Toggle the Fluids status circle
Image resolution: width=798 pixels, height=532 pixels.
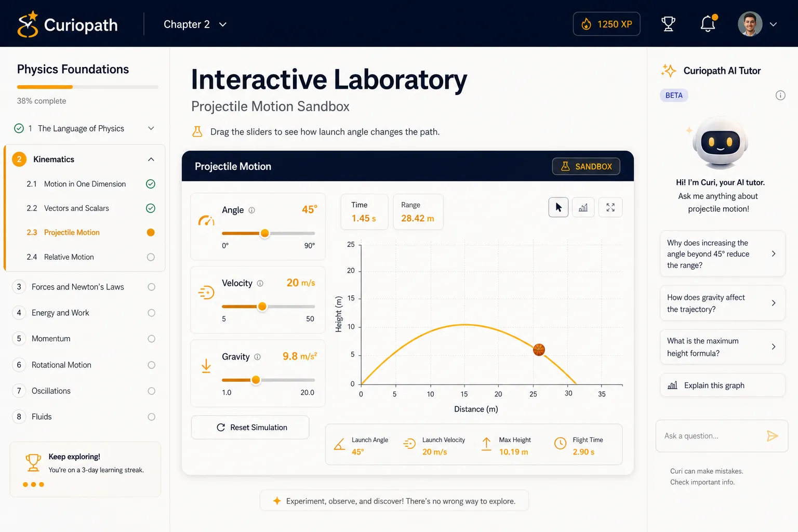151,417
